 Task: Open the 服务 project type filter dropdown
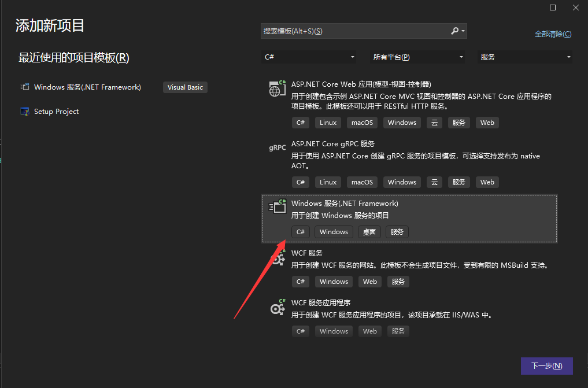[x=524, y=57]
